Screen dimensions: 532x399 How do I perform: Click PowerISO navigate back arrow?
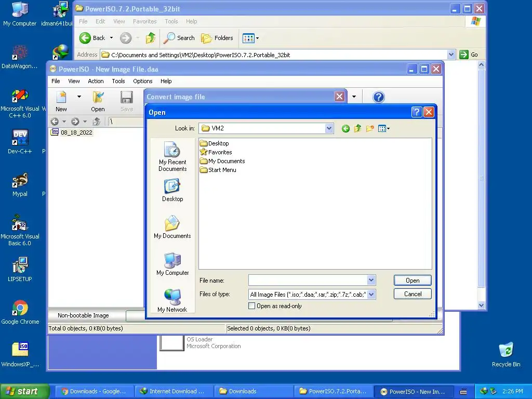[x=55, y=122]
